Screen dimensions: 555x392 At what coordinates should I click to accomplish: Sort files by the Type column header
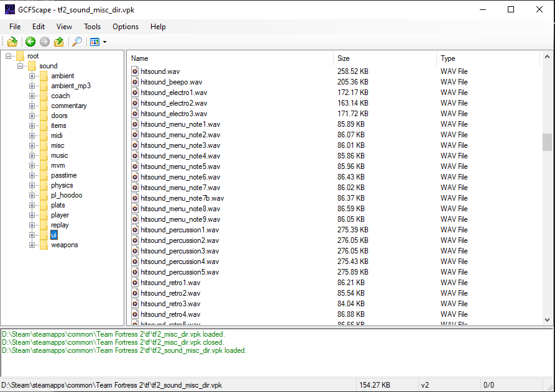click(x=488, y=58)
